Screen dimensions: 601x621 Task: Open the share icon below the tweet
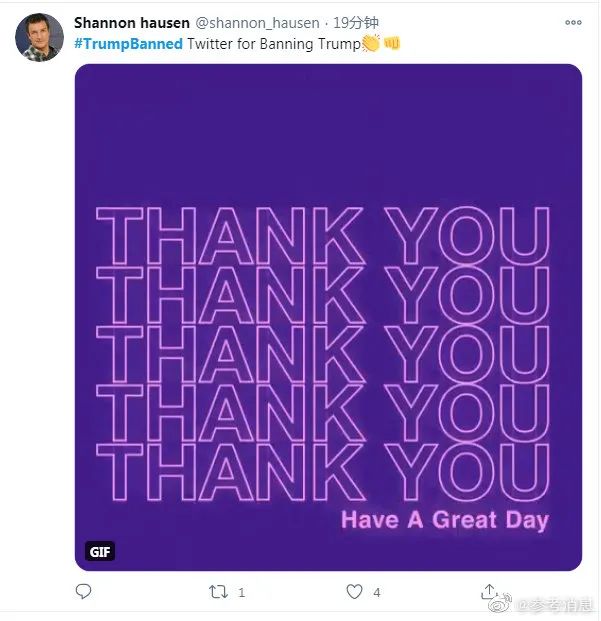pos(489,591)
